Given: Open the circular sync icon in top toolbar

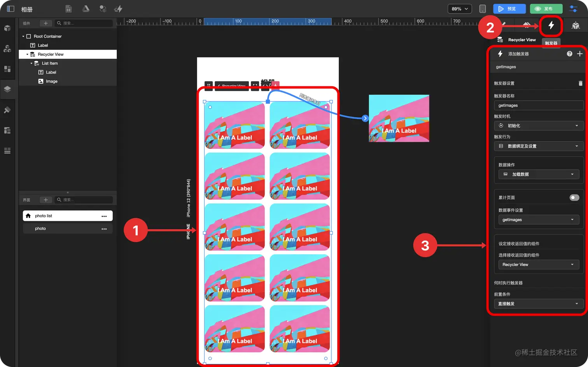Looking at the screenshot, I should 103,9.
